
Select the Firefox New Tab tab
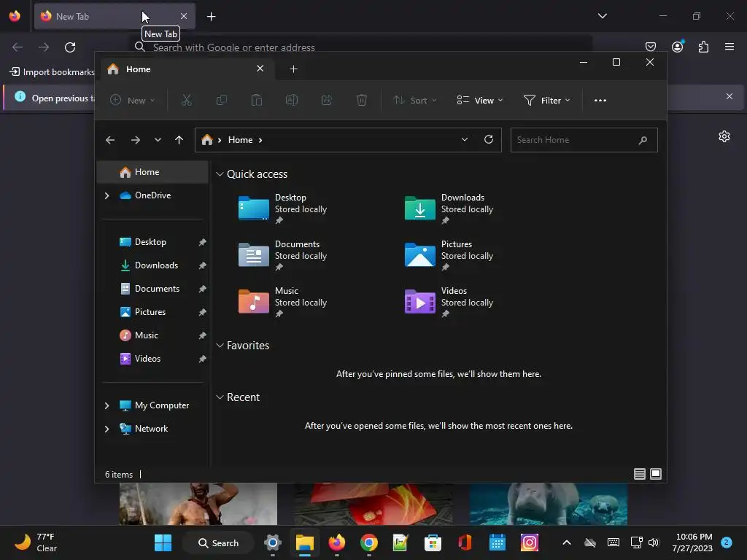coord(115,17)
